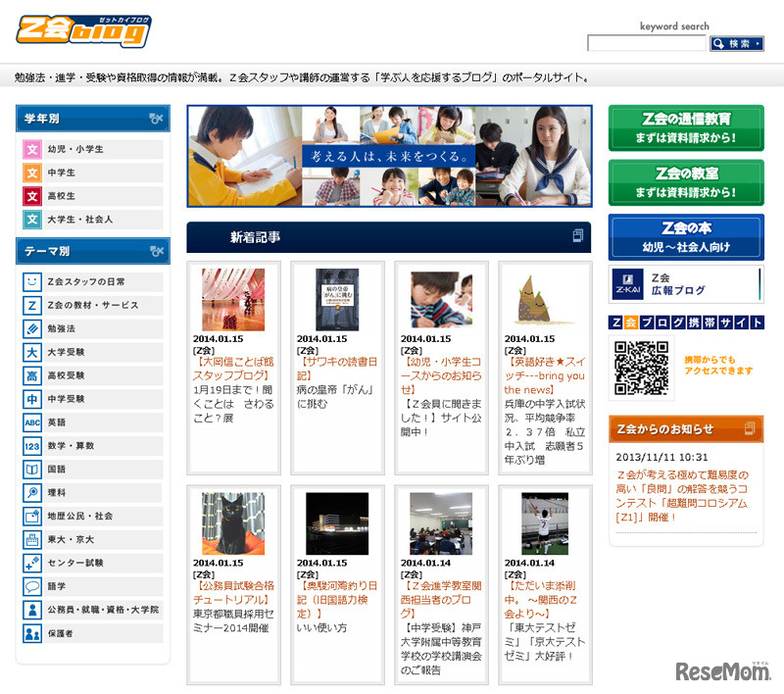Viewport: 784px width, 694px height.
Task: Click the 2013/11/11 10:31 announcement date
Action: pyautogui.click(x=661, y=457)
